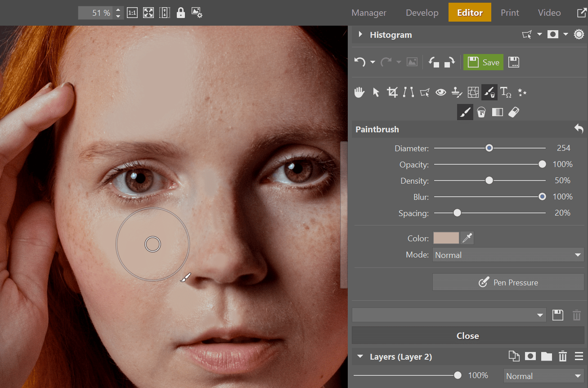Select the Text insertion tool
The height and width of the screenshot is (388, 588).
pyautogui.click(x=506, y=93)
